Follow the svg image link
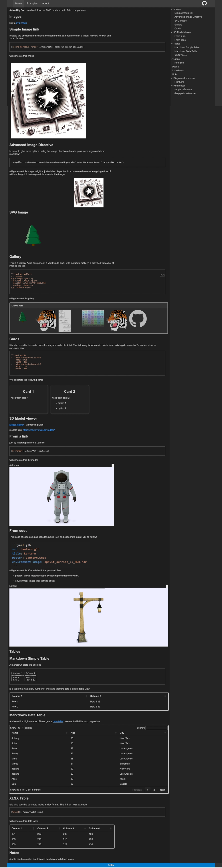 coord(22,23)
